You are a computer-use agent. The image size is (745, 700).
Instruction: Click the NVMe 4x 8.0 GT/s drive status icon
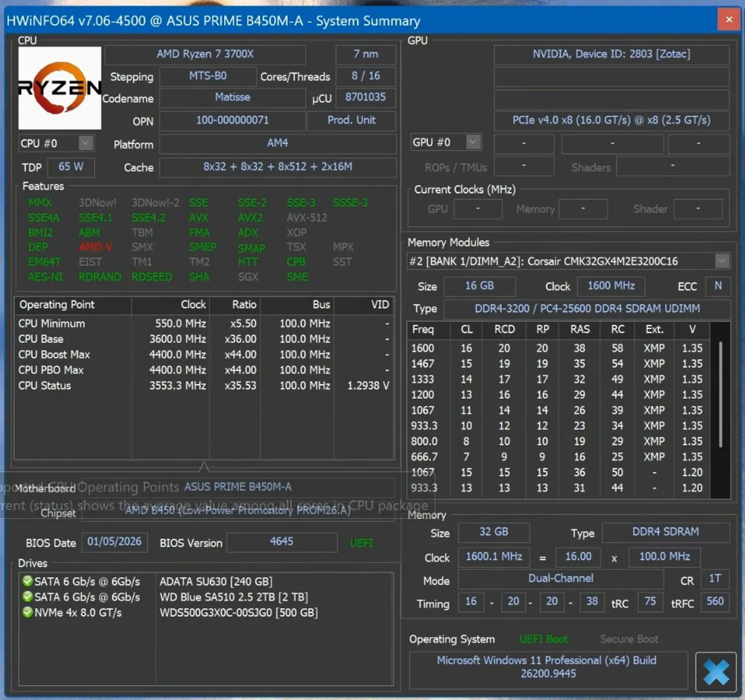(x=27, y=612)
